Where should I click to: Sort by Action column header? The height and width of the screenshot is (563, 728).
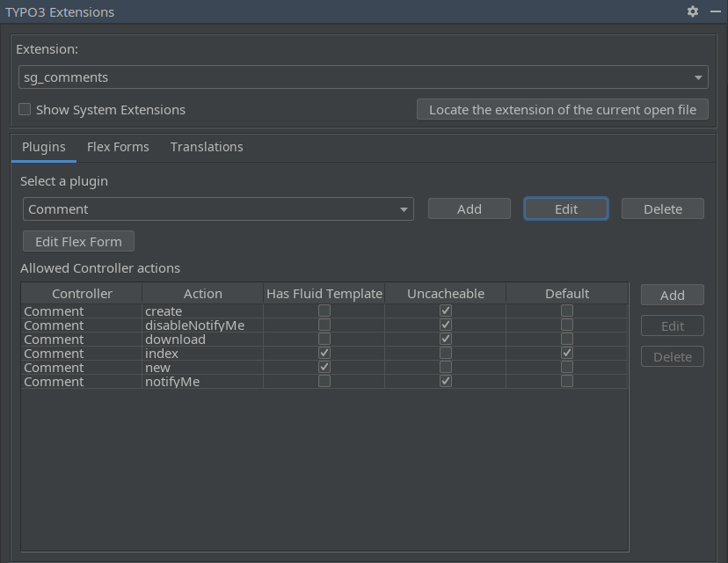click(203, 294)
